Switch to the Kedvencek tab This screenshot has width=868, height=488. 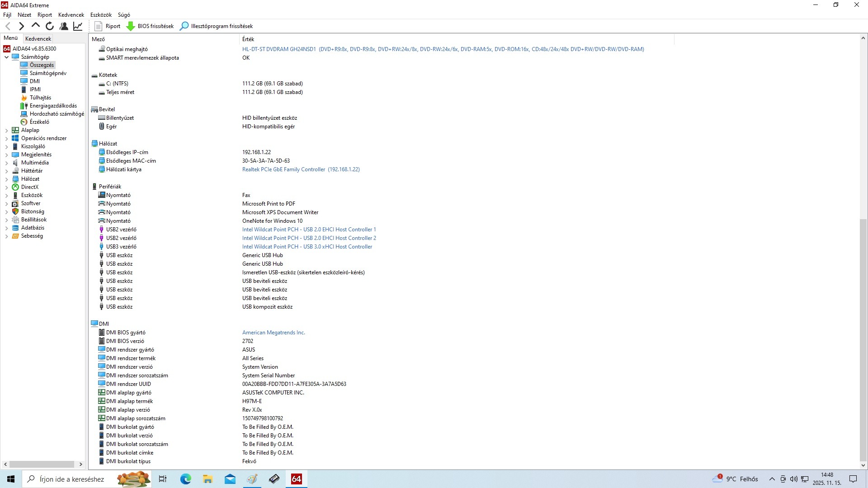pyautogui.click(x=38, y=39)
